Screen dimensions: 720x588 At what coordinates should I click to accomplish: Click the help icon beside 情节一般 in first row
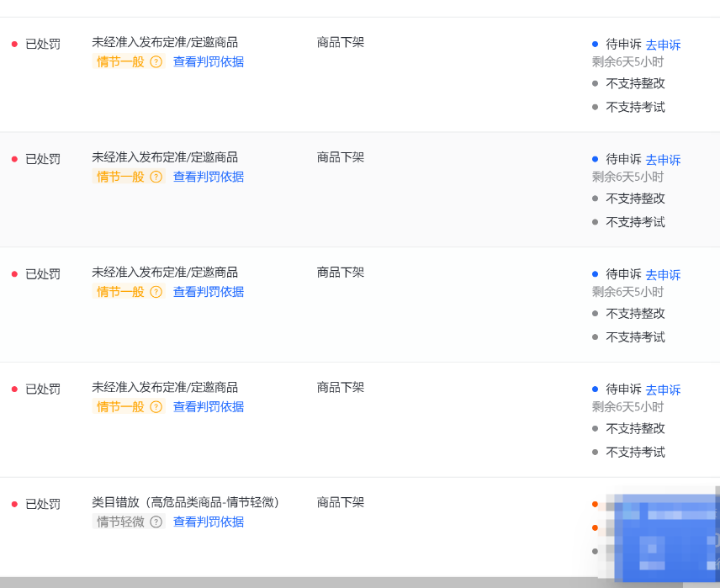156,62
